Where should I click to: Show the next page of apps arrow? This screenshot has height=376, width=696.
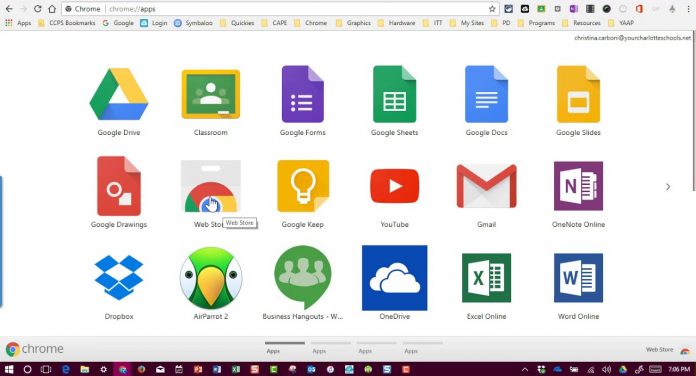[668, 187]
